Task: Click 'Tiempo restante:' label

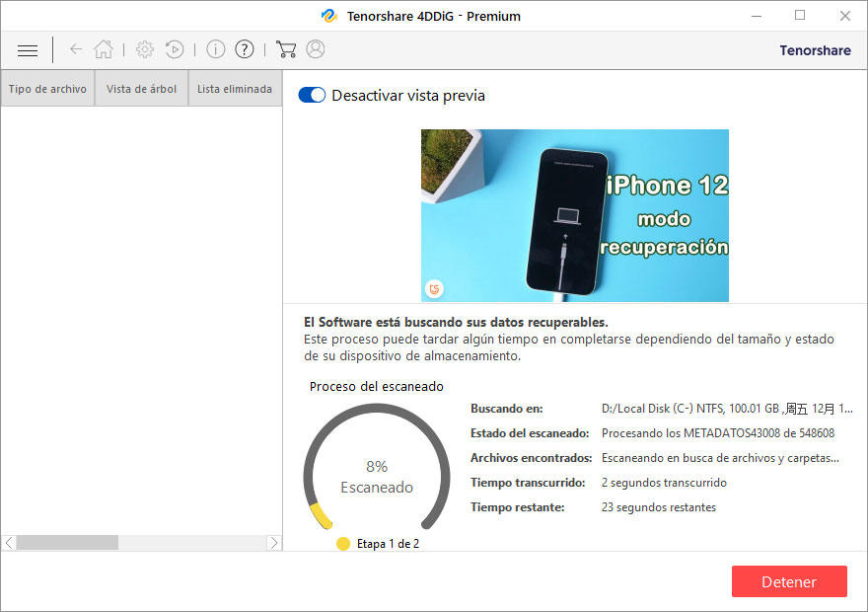Action: pyautogui.click(x=518, y=507)
